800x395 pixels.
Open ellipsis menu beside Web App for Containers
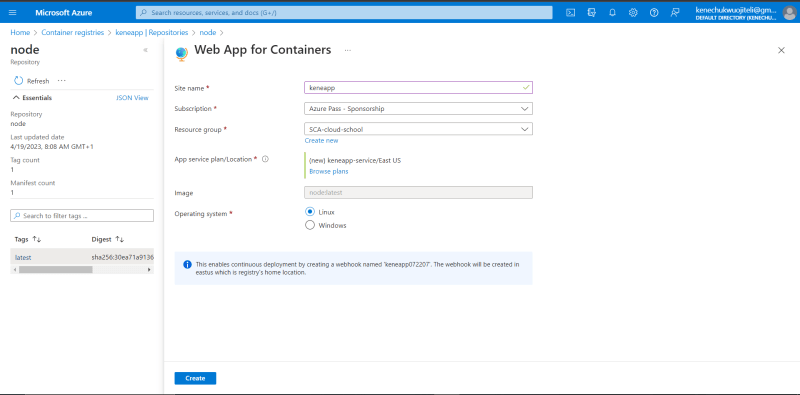click(x=347, y=51)
